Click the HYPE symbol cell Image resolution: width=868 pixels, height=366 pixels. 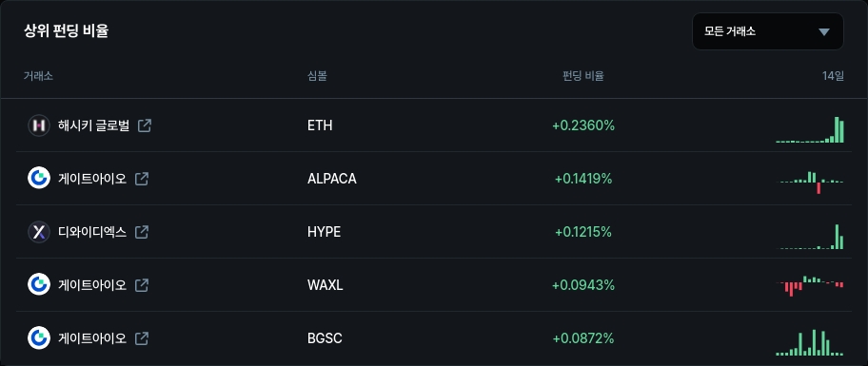click(324, 232)
